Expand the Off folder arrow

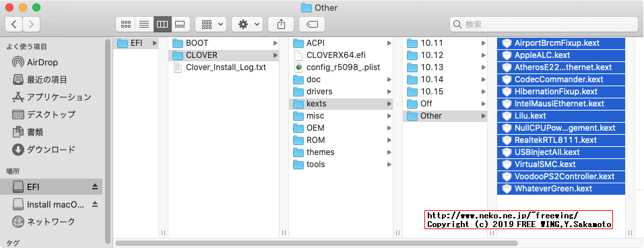(483, 104)
